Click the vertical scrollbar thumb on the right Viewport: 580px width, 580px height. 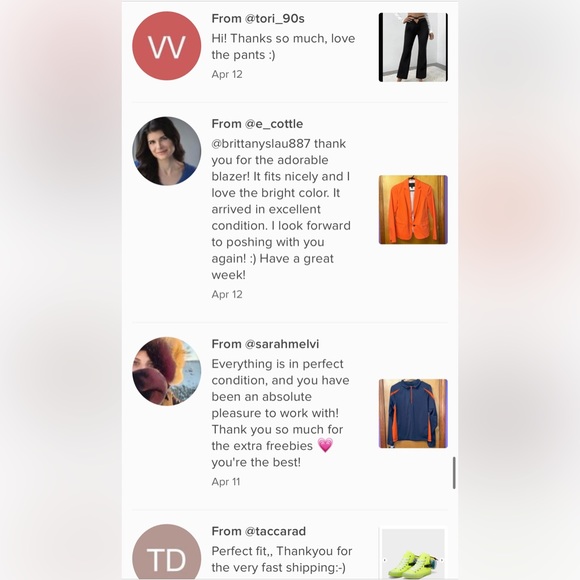click(454, 473)
